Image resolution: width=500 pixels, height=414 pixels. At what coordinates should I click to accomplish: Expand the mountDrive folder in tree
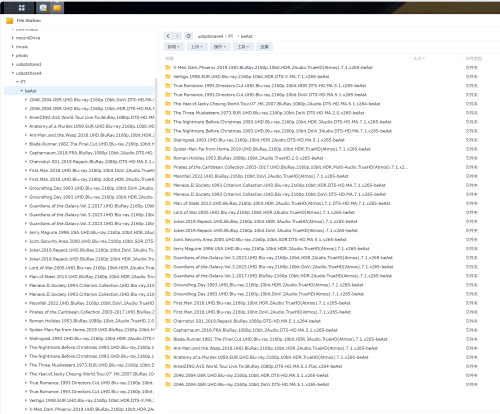tap(13, 38)
